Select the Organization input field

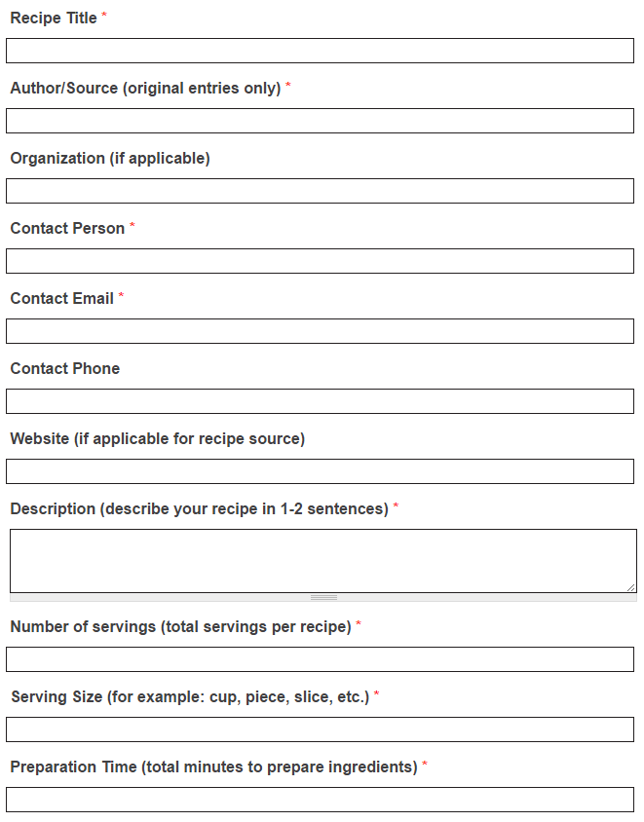pos(320,191)
